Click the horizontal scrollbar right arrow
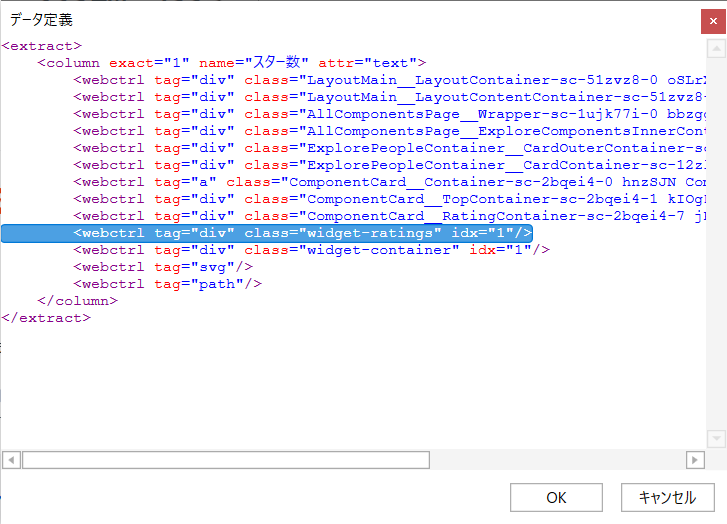This screenshot has width=727, height=524. [695, 460]
